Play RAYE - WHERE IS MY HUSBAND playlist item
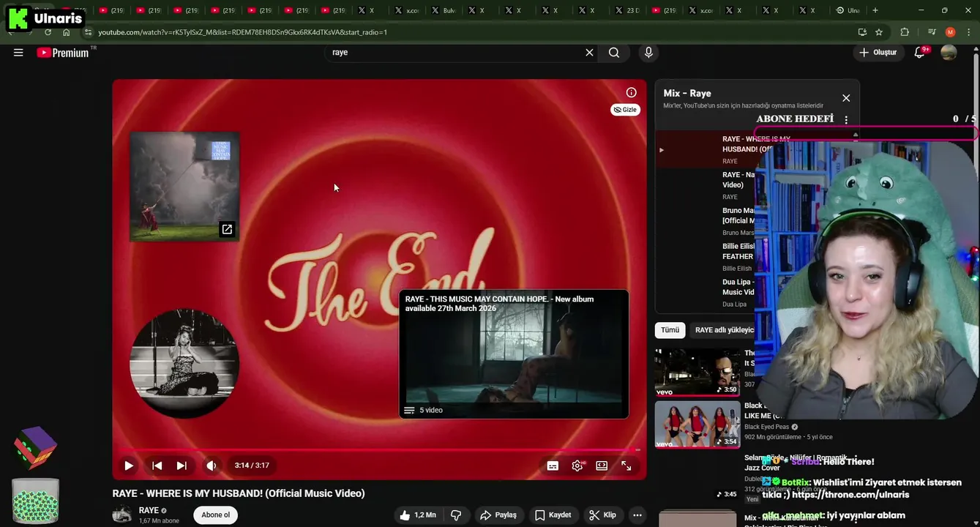Screen dimensions: 980x527 tap(706, 149)
